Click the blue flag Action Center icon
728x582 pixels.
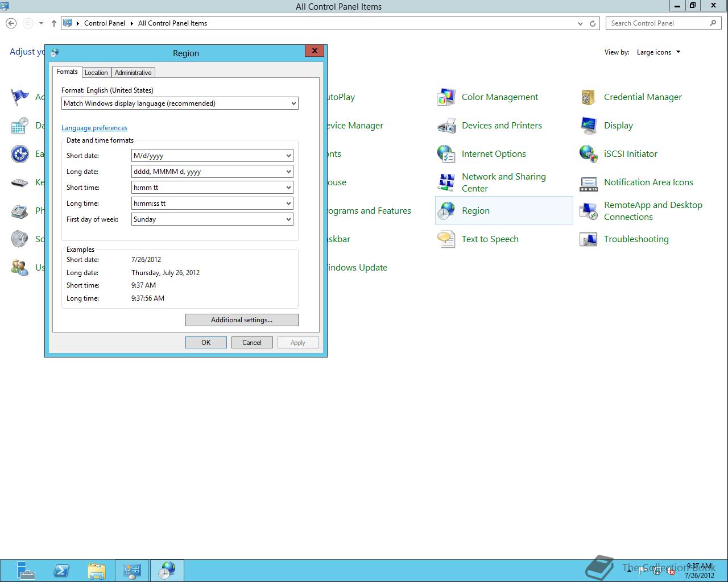click(20, 97)
